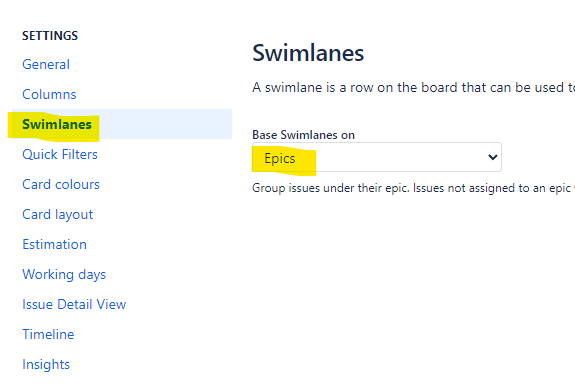Open the General settings page

pyautogui.click(x=46, y=65)
